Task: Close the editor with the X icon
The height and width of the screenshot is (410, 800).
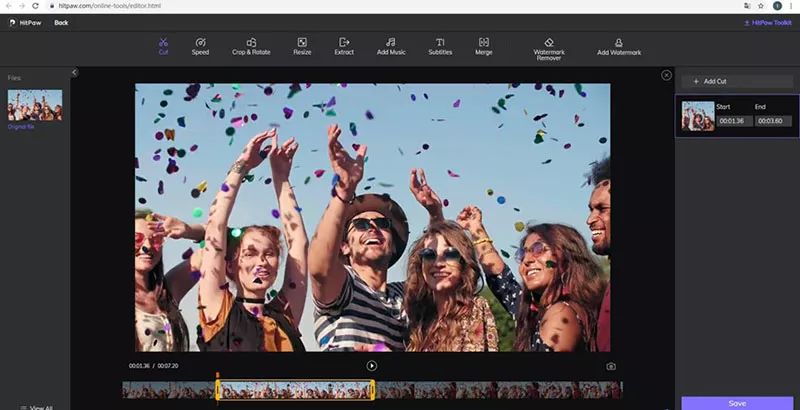Action: (667, 75)
